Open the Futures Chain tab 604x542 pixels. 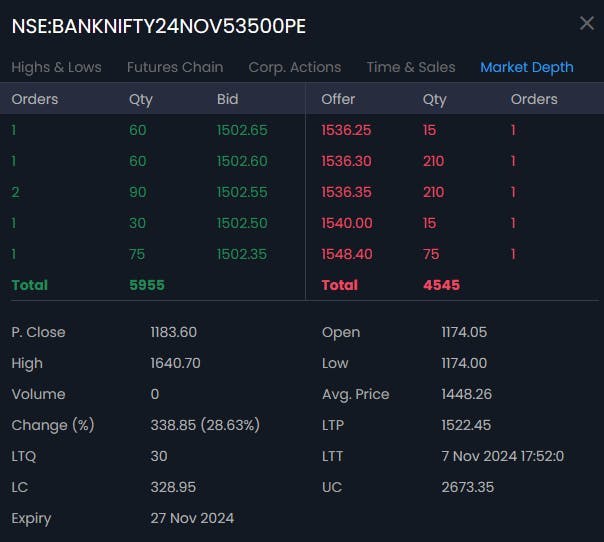[x=175, y=67]
